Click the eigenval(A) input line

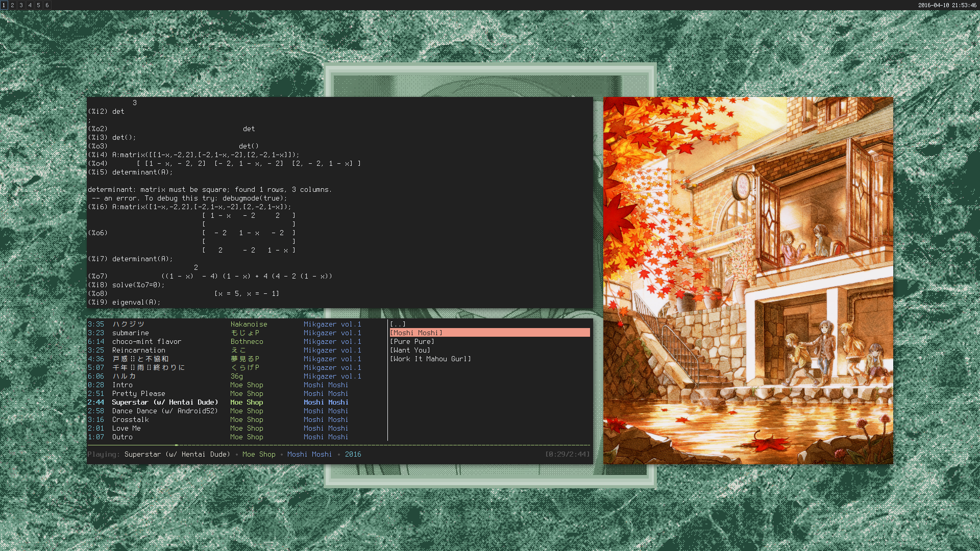(x=136, y=302)
